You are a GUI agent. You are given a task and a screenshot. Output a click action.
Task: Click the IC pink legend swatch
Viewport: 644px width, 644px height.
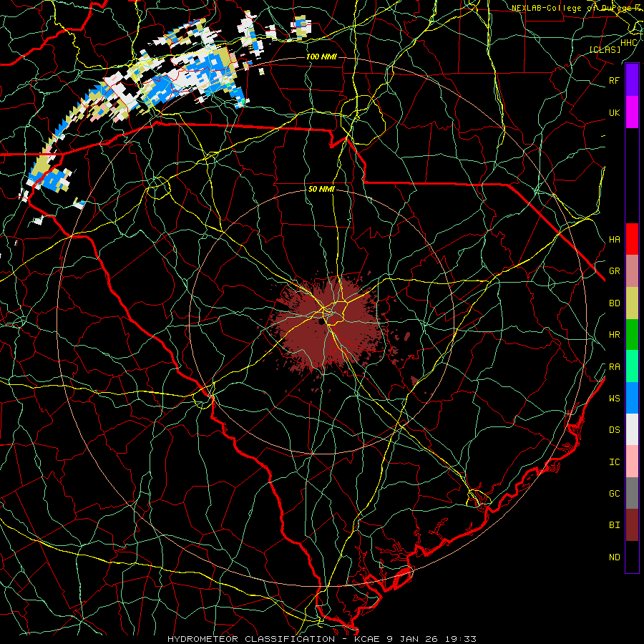click(632, 462)
